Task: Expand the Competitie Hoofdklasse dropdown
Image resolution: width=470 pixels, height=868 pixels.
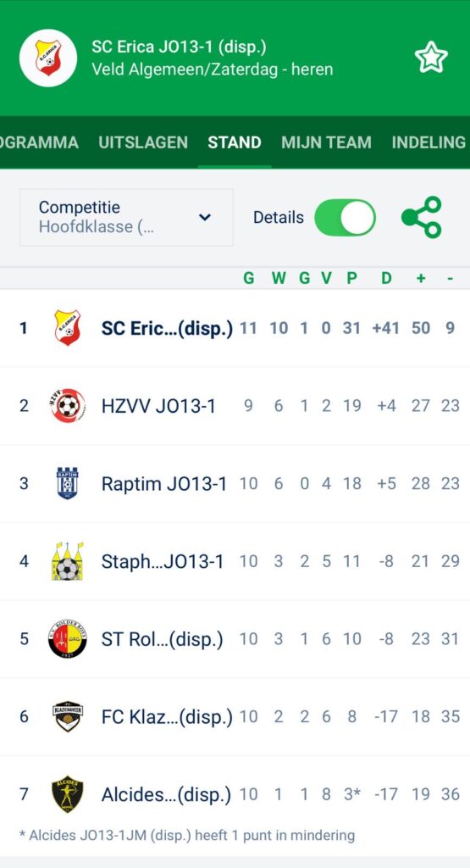Action: pyautogui.click(x=126, y=217)
